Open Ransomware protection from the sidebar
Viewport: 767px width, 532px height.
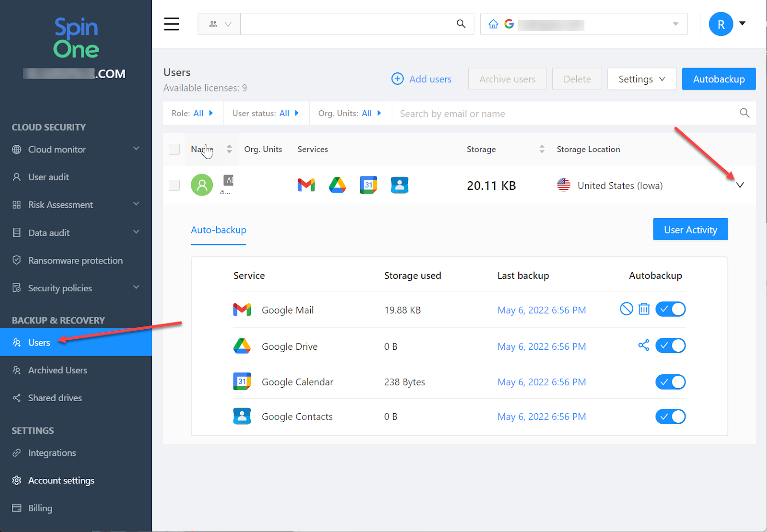(x=75, y=260)
